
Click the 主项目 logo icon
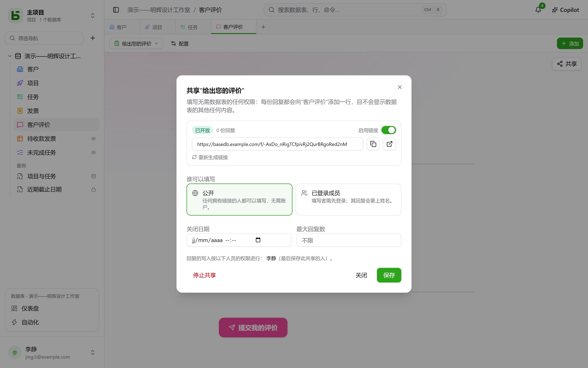(15, 16)
